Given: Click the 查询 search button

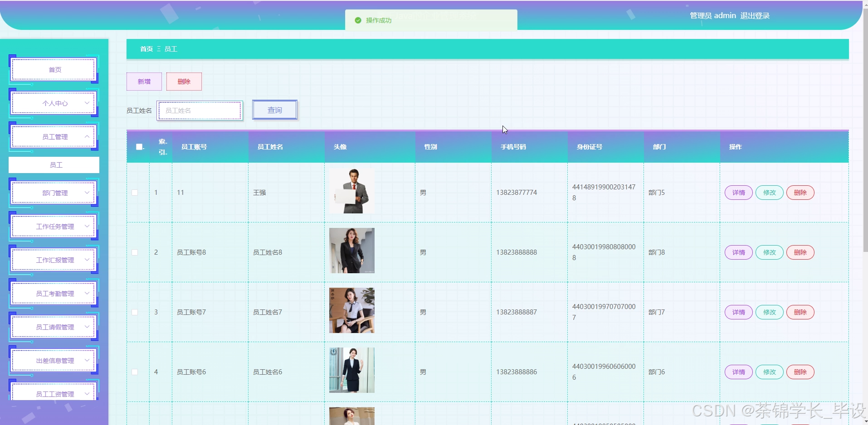Looking at the screenshot, I should click(x=275, y=110).
